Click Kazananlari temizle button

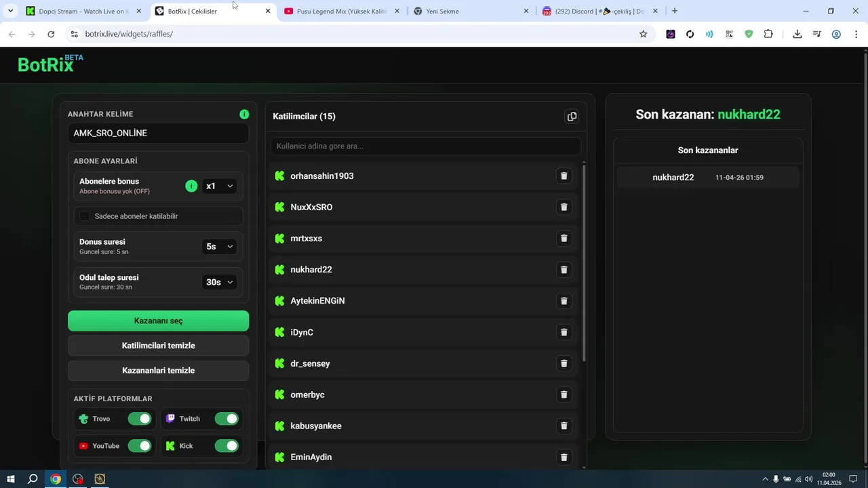click(x=158, y=371)
